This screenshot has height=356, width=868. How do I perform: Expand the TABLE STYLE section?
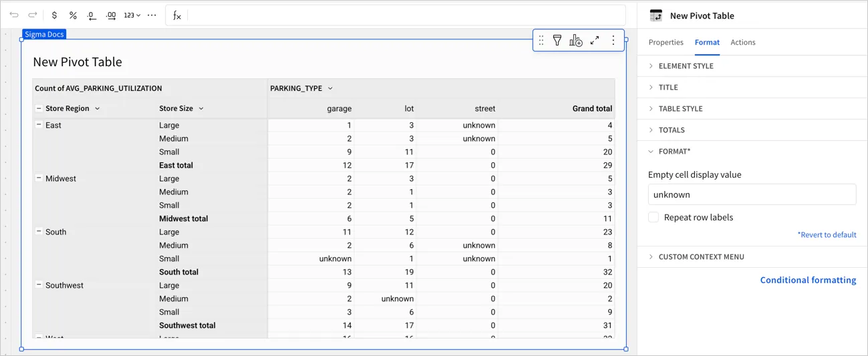pyautogui.click(x=752, y=109)
